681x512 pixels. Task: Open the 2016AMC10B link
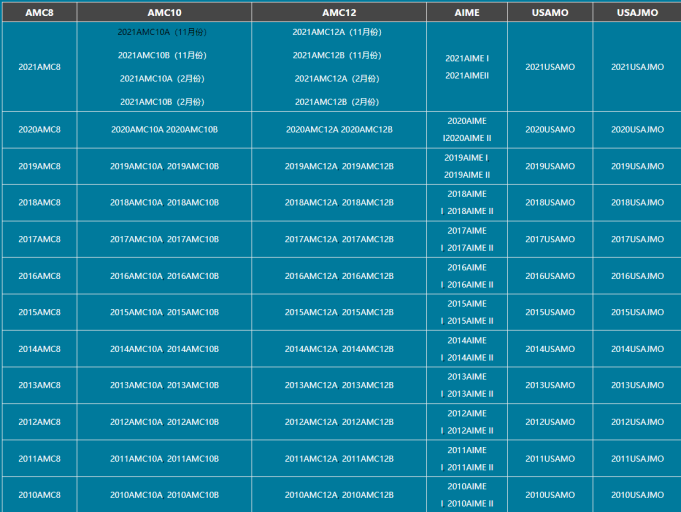pos(193,276)
